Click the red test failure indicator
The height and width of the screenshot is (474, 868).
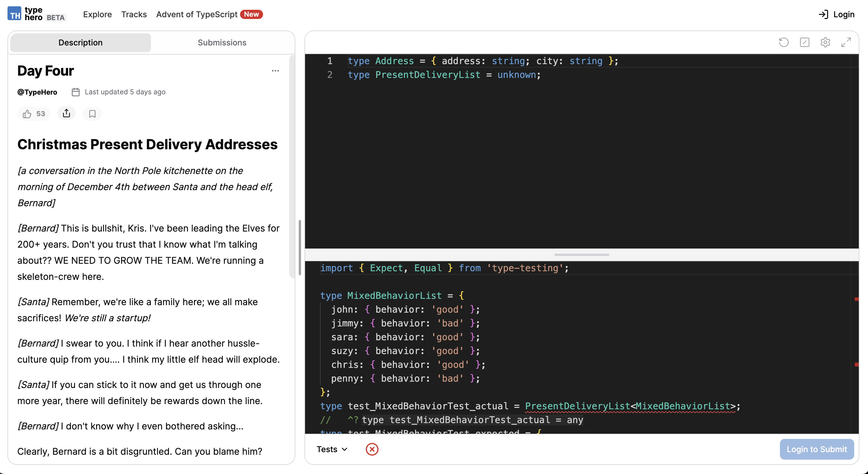pyautogui.click(x=372, y=449)
